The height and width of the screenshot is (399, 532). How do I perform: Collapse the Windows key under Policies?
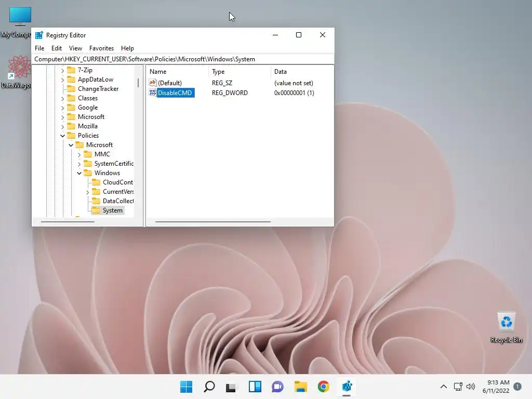(x=79, y=173)
